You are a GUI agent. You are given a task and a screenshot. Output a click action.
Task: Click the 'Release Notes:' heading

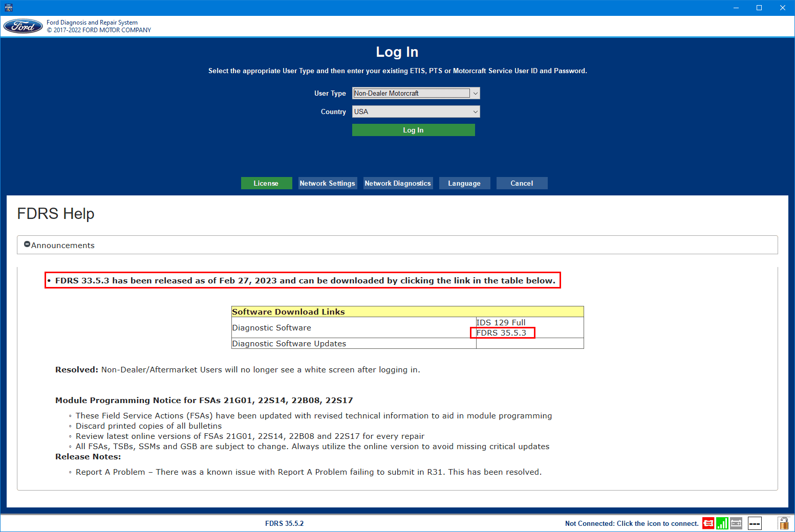[88, 456]
